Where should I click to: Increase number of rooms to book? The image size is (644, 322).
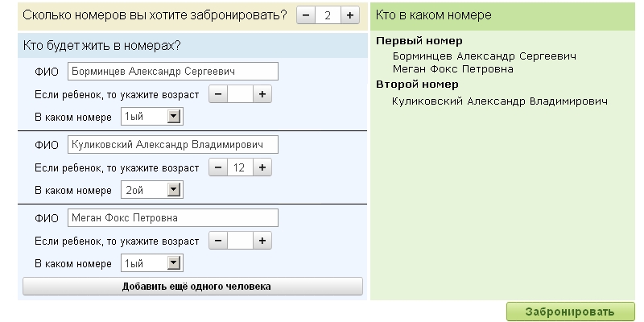tap(350, 15)
